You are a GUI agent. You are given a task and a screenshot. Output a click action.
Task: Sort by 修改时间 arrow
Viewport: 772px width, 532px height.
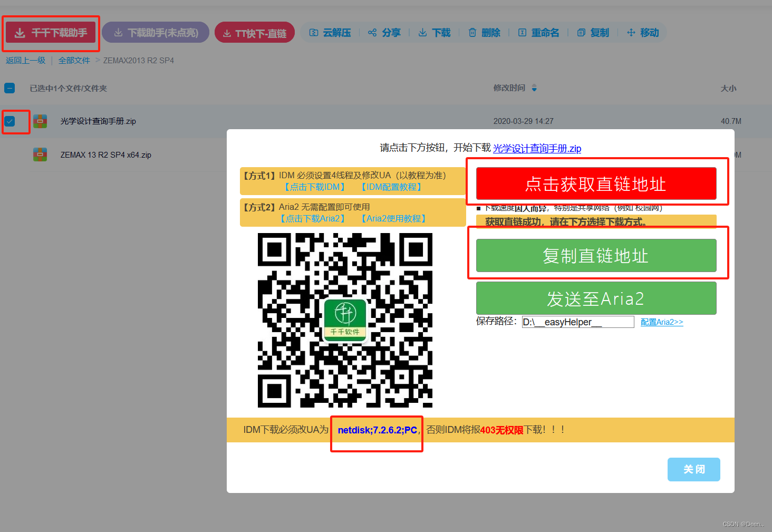click(x=534, y=88)
